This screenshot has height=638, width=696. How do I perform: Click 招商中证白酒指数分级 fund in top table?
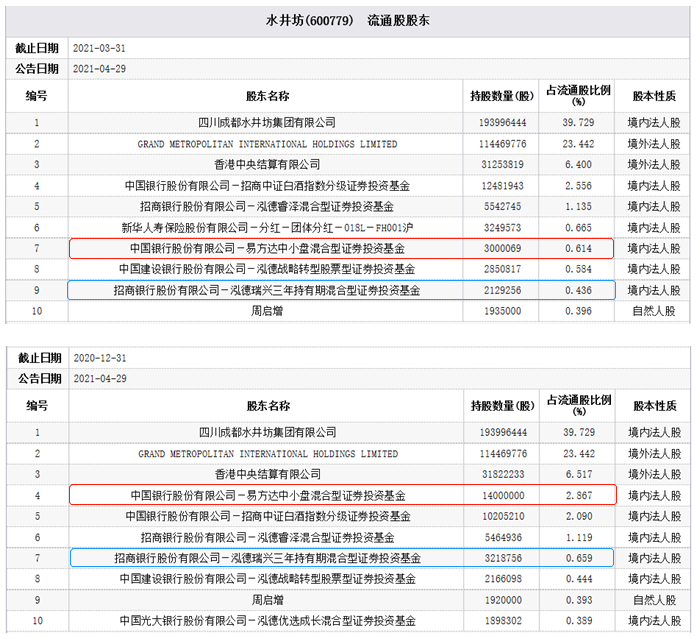pyautogui.click(x=267, y=186)
